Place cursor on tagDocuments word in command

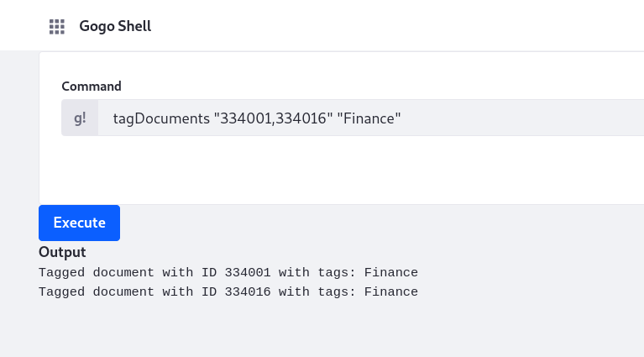(x=161, y=118)
